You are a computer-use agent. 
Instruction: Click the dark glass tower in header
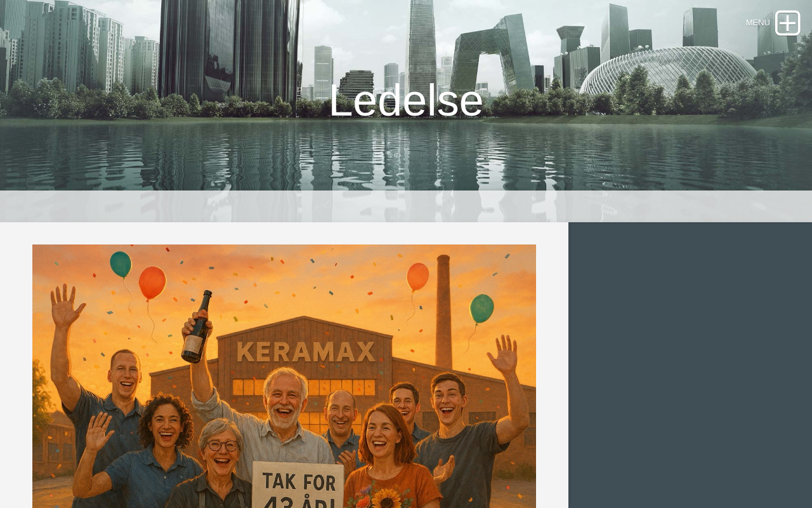click(229, 51)
